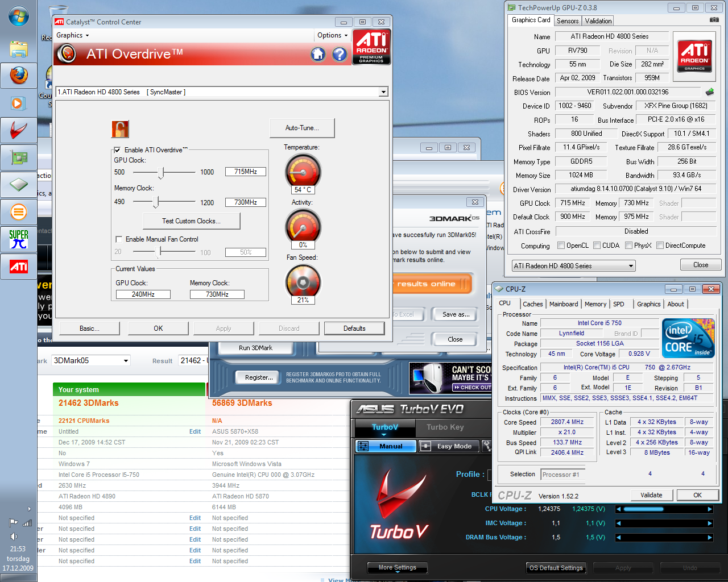Click Test Custom Clocks button
The height and width of the screenshot is (582, 728).
point(191,221)
